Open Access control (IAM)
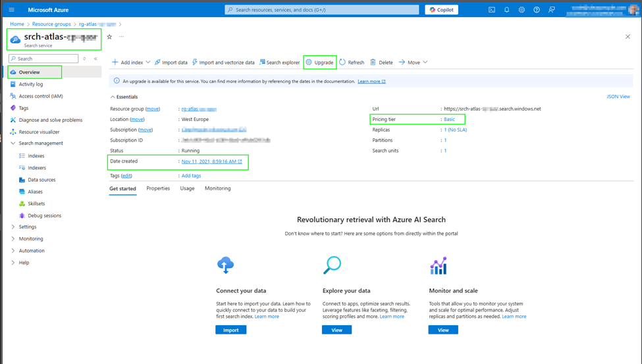 point(41,96)
